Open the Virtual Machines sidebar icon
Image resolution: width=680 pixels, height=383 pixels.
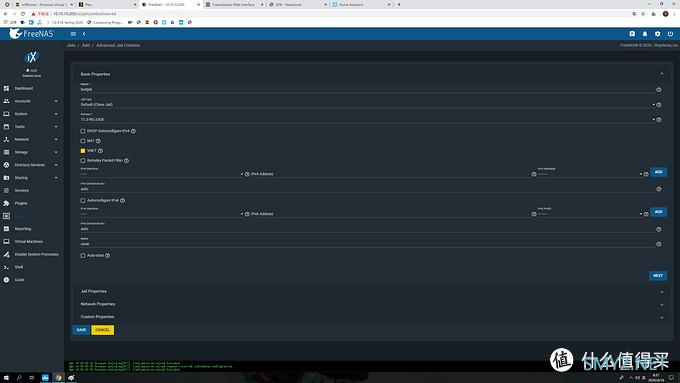coord(7,242)
